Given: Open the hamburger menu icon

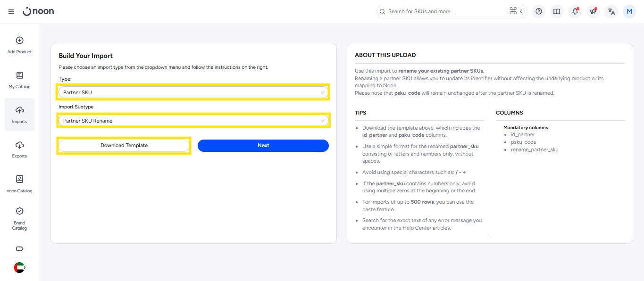Looking at the screenshot, I should pyautogui.click(x=11, y=12).
